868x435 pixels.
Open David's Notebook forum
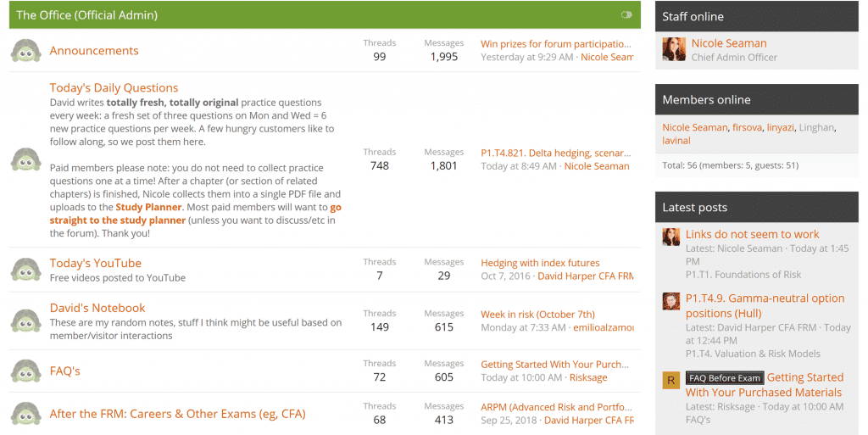[x=97, y=308]
